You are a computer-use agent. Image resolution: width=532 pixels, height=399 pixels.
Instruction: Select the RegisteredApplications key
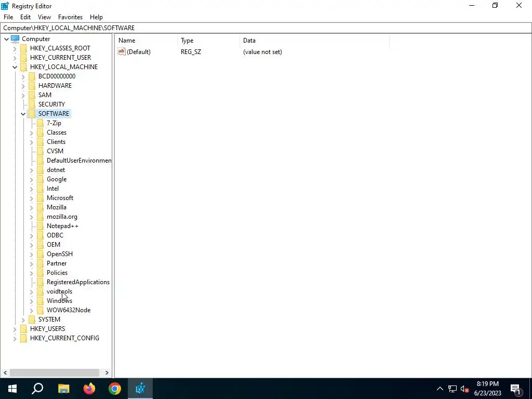tap(78, 282)
